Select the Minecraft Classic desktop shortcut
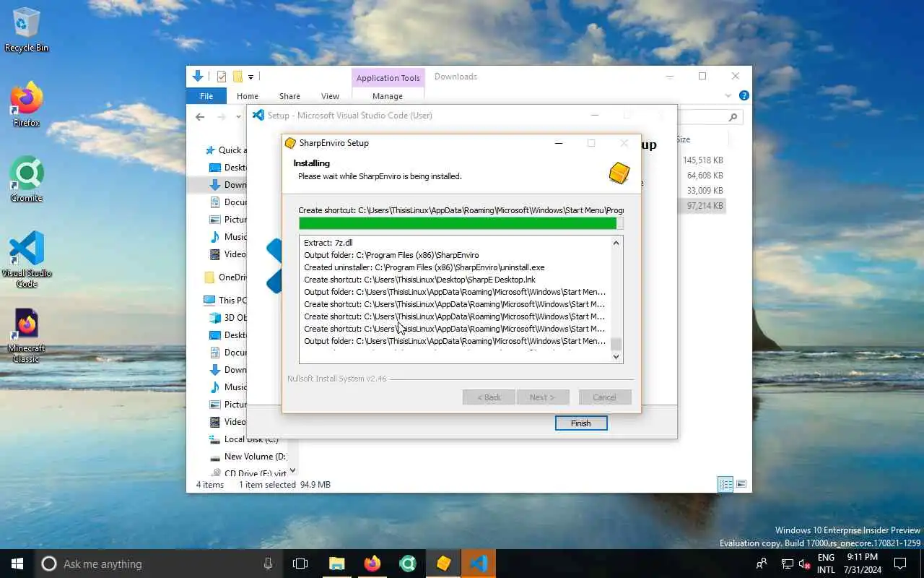This screenshot has height=578, width=924. point(27,336)
